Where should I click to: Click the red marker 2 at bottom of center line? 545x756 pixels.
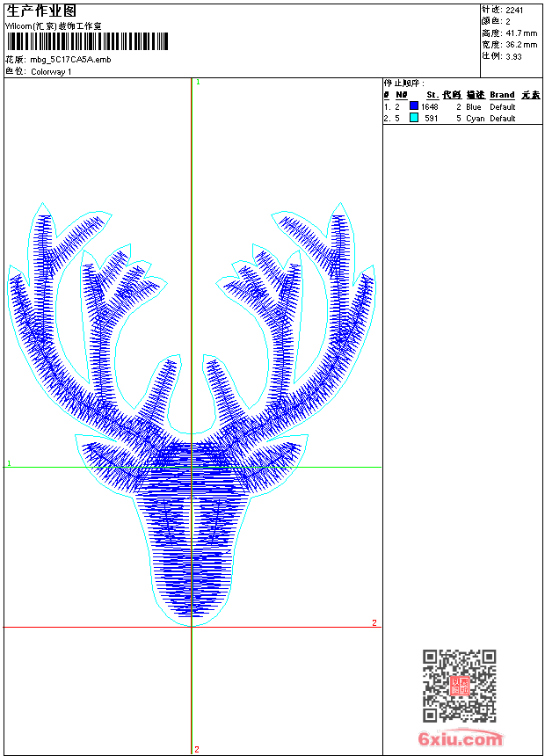point(197,749)
